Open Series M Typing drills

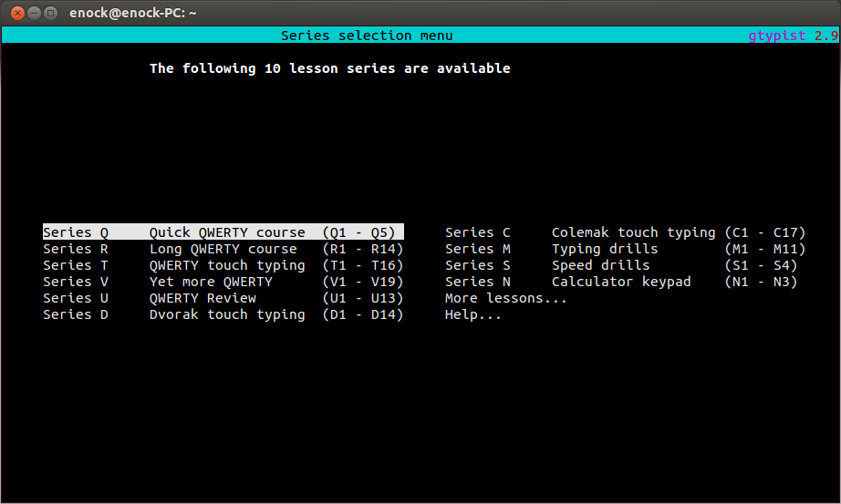626,249
